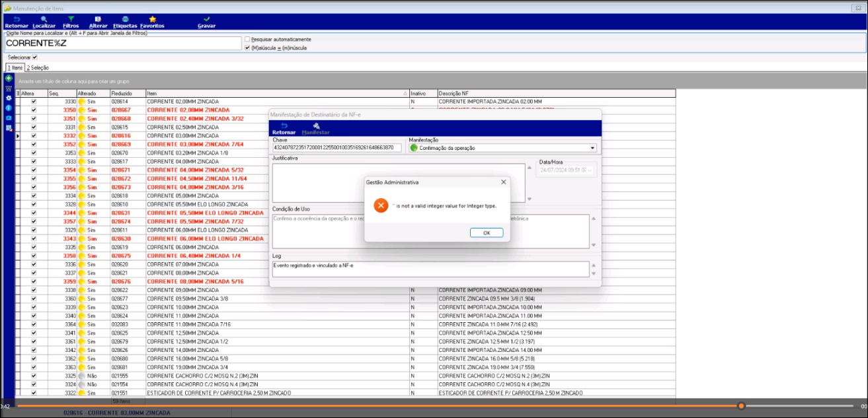Enable Pesquisar automaticamente checkbox
Viewport: 868px width, 418px height.
click(247, 40)
